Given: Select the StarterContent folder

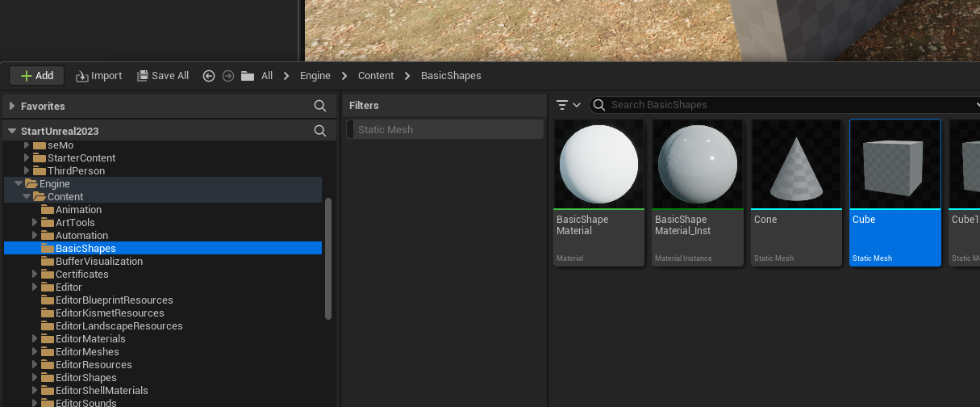Looking at the screenshot, I should (81, 158).
